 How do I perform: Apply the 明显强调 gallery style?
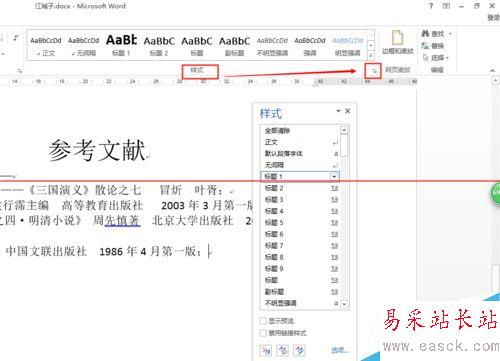pyautogui.click(x=347, y=46)
